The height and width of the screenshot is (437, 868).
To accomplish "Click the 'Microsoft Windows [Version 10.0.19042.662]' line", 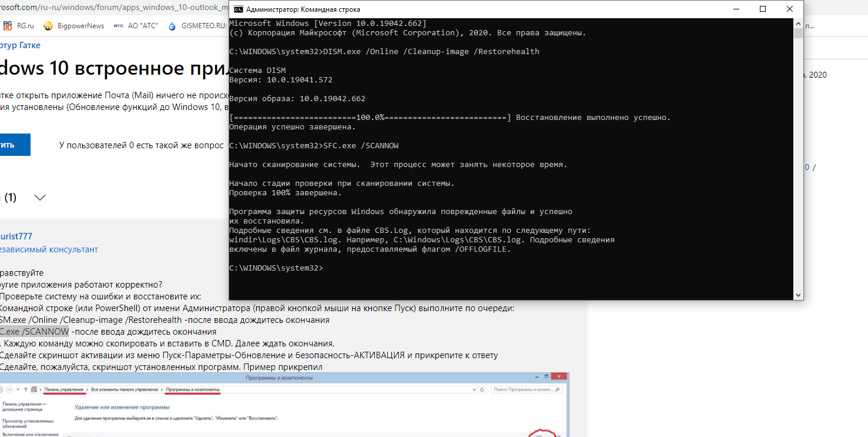I will click(327, 24).
